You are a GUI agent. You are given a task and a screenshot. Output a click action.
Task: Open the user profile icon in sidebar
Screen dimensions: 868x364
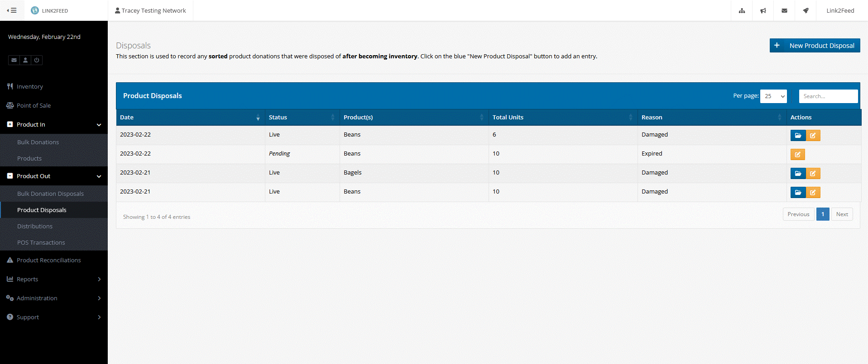tap(25, 60)
